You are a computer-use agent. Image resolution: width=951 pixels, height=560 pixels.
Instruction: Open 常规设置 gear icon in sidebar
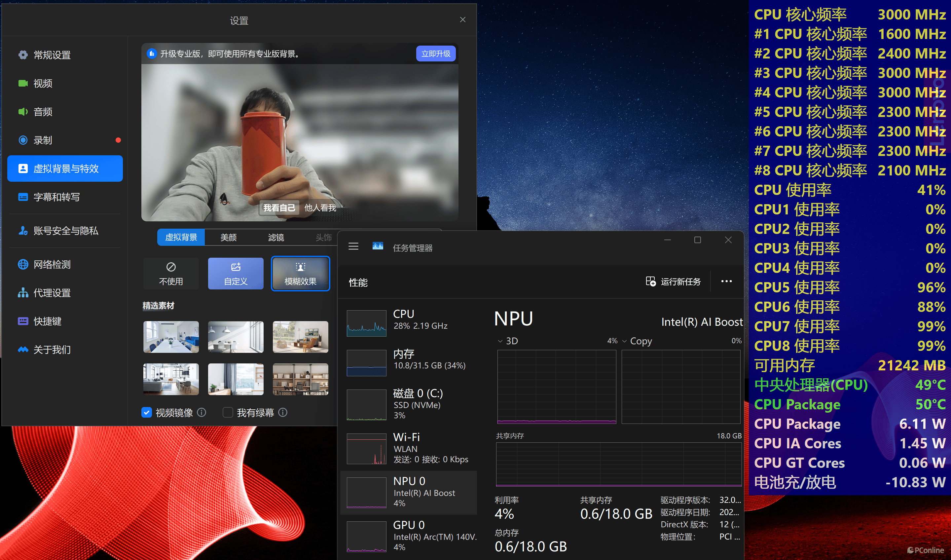coord(23,55)
